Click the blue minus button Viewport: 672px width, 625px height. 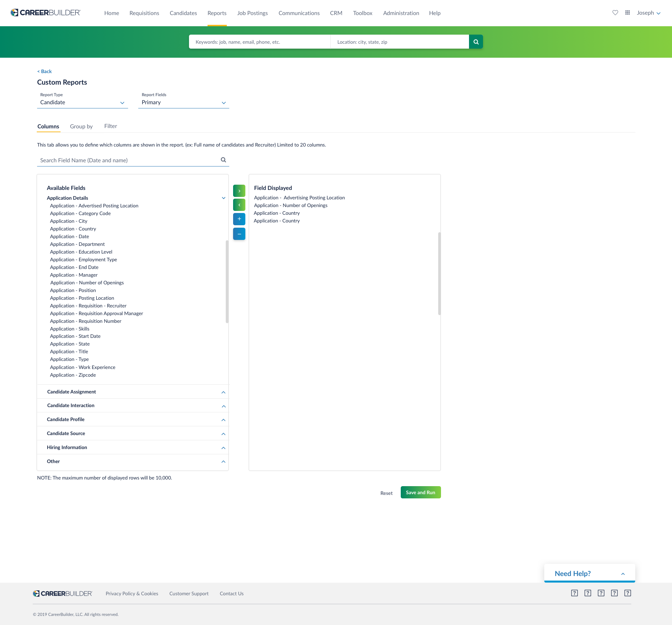click(239, 234)
